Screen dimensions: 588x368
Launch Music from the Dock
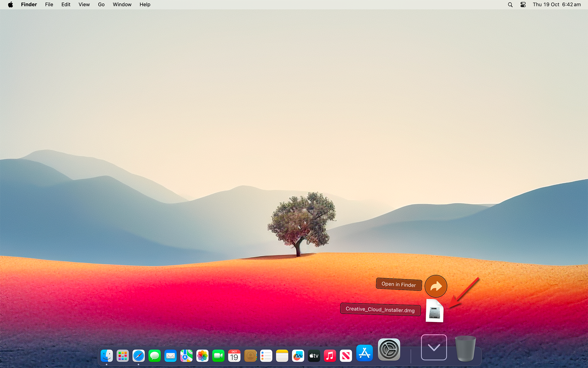click(330, 356)
